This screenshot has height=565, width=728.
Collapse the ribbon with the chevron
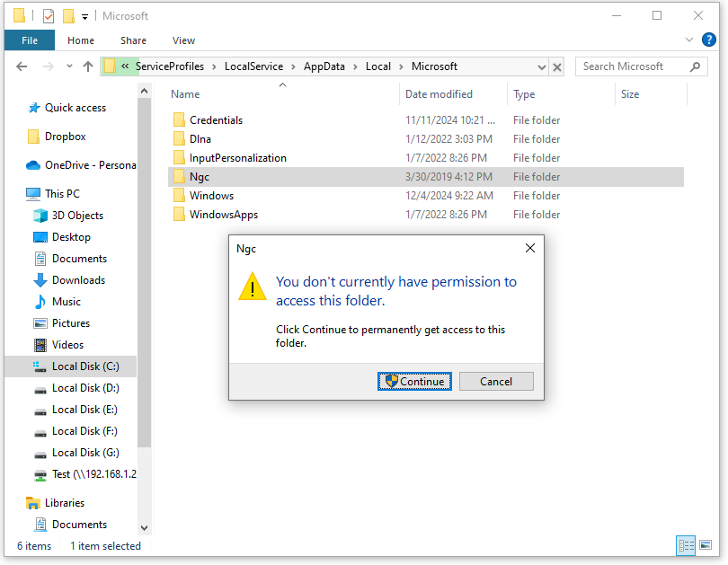tap(688, 40)
